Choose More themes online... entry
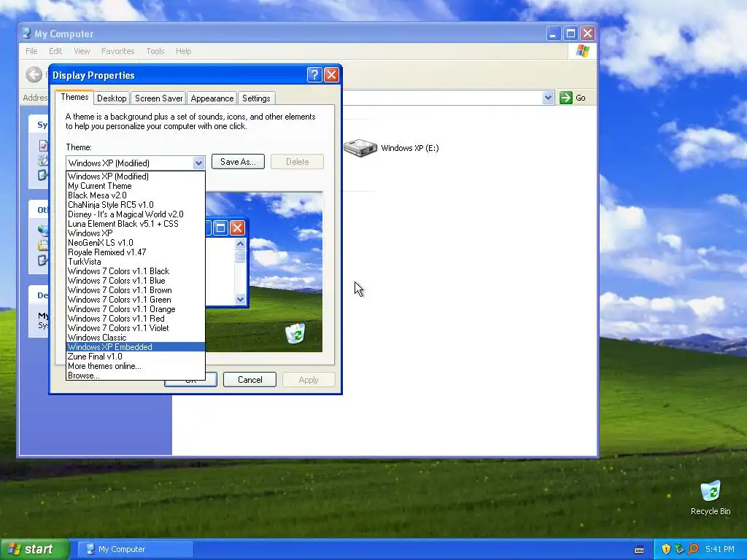This screenshot has height=560, width=747. click(135, 366)
